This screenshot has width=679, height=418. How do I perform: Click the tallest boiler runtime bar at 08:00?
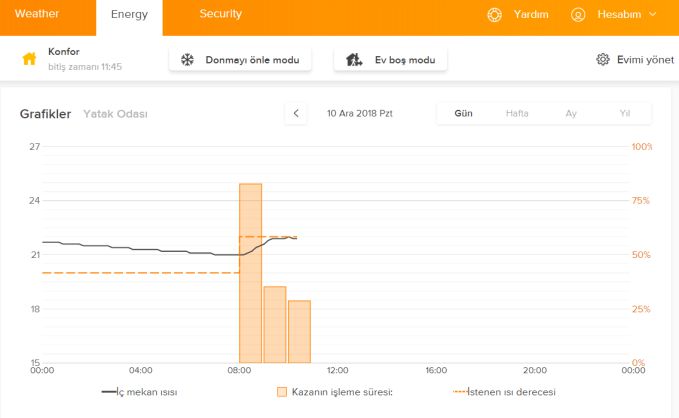(250, 273)
